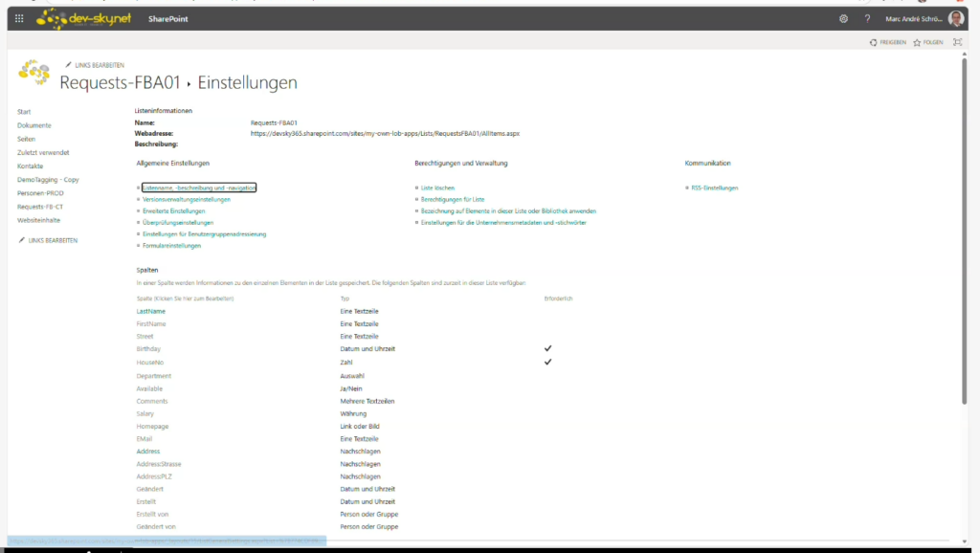The height and width of the screenshot is (553, 980).
Task: Open DemoTagging - Copy list
Action: tap(48, 180)
